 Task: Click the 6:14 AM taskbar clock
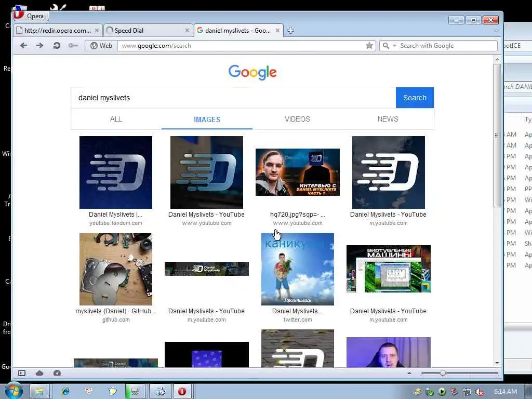506,392
